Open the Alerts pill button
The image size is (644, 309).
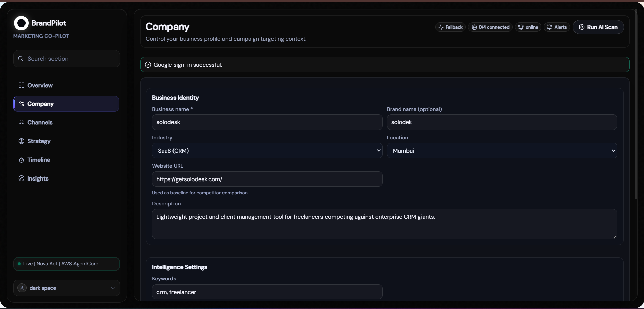(557, 27)
